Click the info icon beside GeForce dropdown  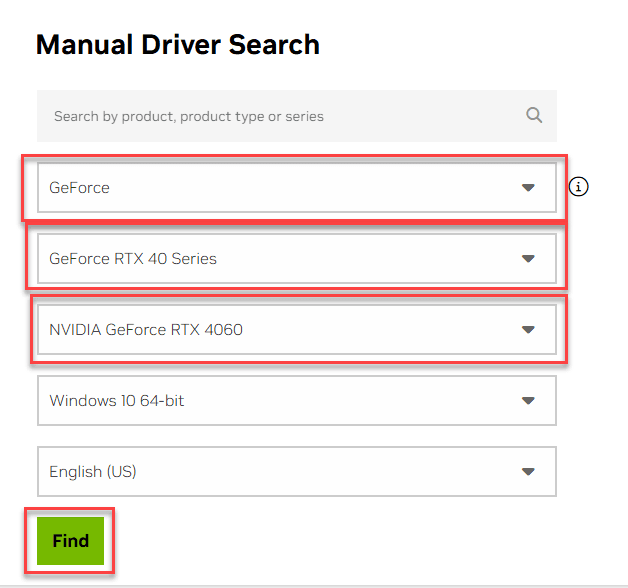[578, 187]
